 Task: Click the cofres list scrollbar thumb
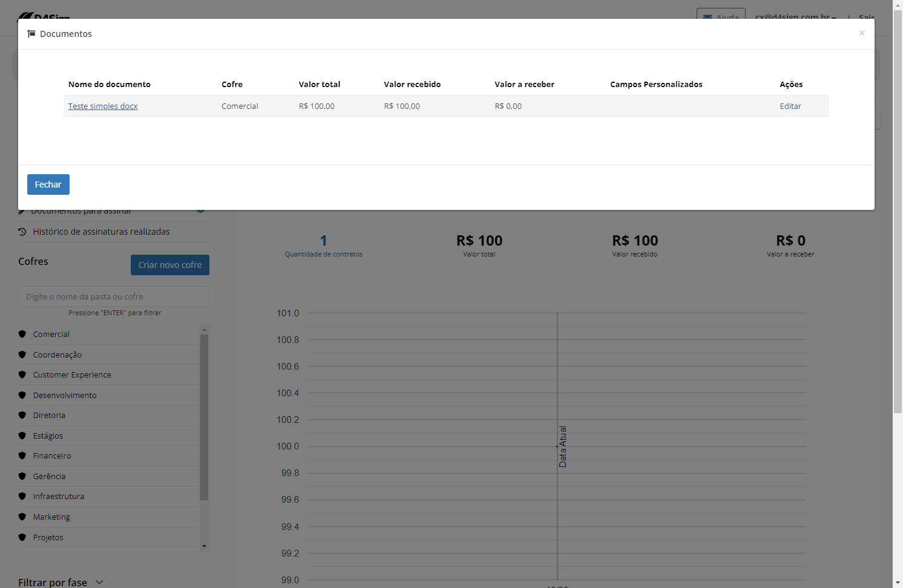[x=204, y=417]
